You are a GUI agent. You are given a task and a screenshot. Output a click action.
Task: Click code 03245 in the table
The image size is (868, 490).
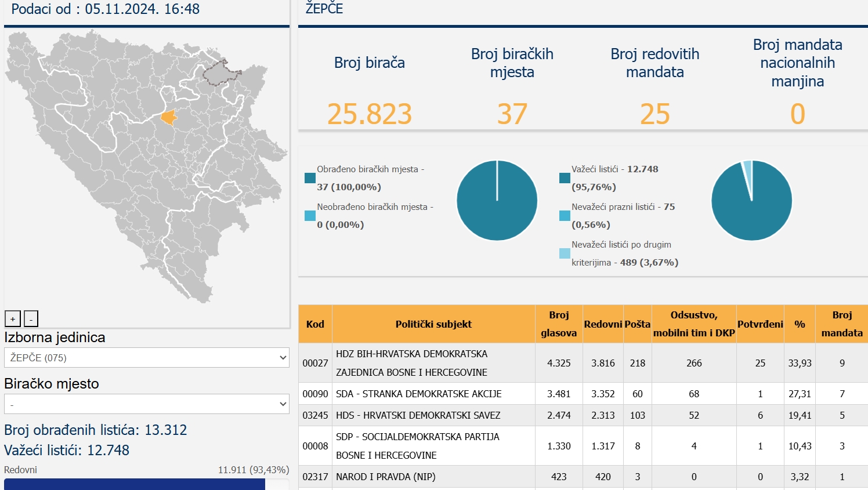tap(315, 415)
